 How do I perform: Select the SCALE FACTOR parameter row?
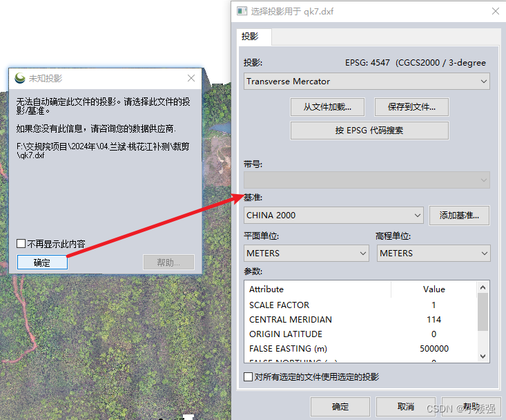(x=361, y=305)
